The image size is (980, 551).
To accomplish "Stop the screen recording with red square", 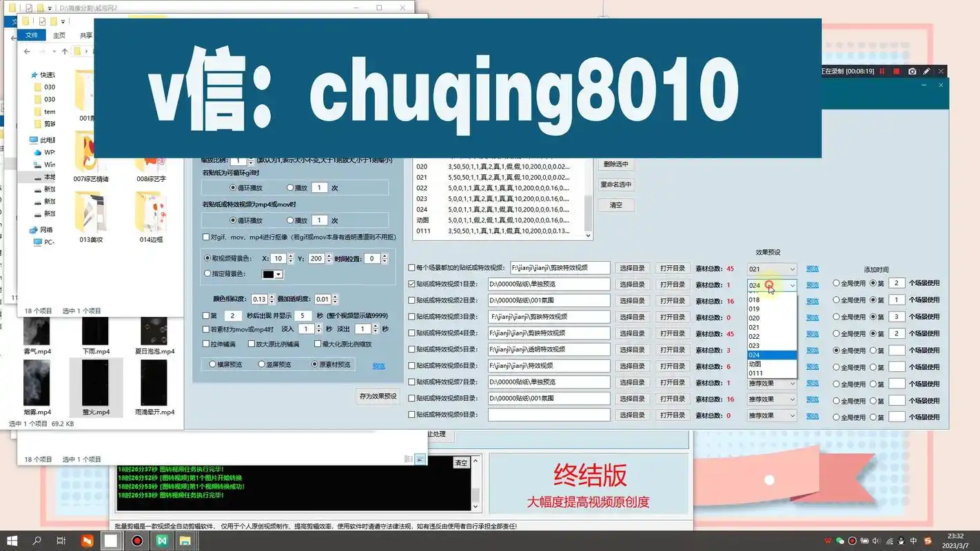I will [897, 72].
